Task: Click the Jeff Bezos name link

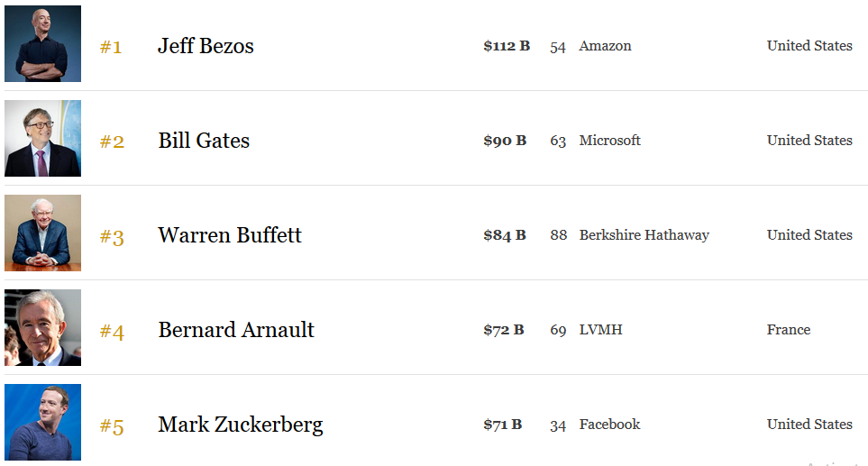Action: 206,46
